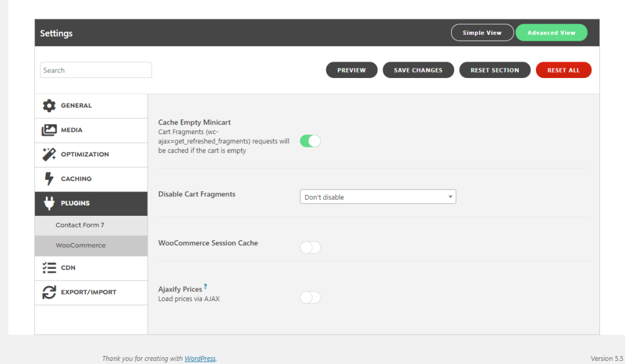Click the Disable Cart Fragments label
625x364 pixels.
[x=197, y=194]
